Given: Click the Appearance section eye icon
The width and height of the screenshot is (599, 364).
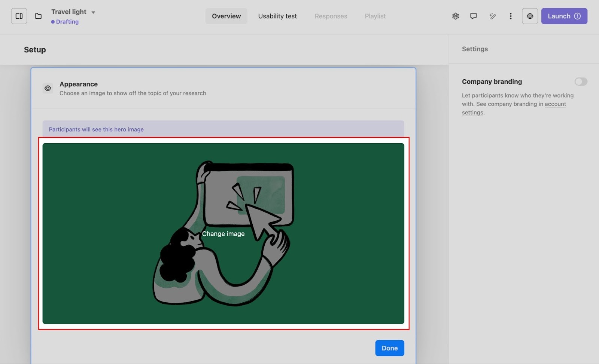Looking at the screenshot, I should point(48,88).
